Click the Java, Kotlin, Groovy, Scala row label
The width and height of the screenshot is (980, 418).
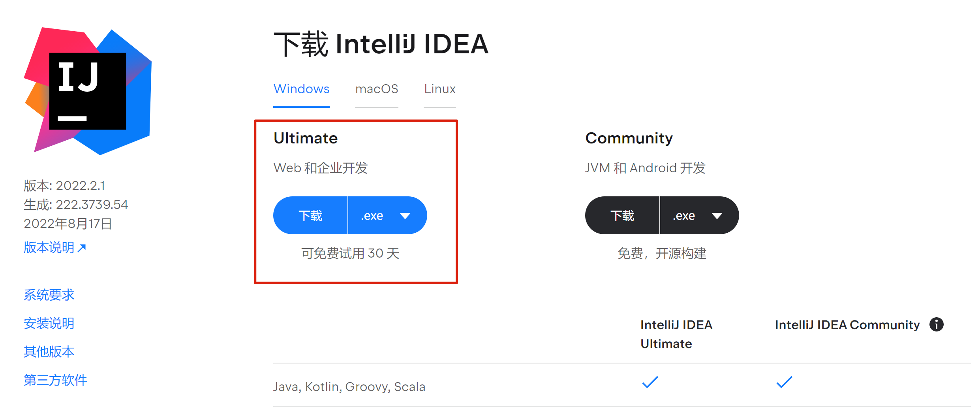coord(349,386)
